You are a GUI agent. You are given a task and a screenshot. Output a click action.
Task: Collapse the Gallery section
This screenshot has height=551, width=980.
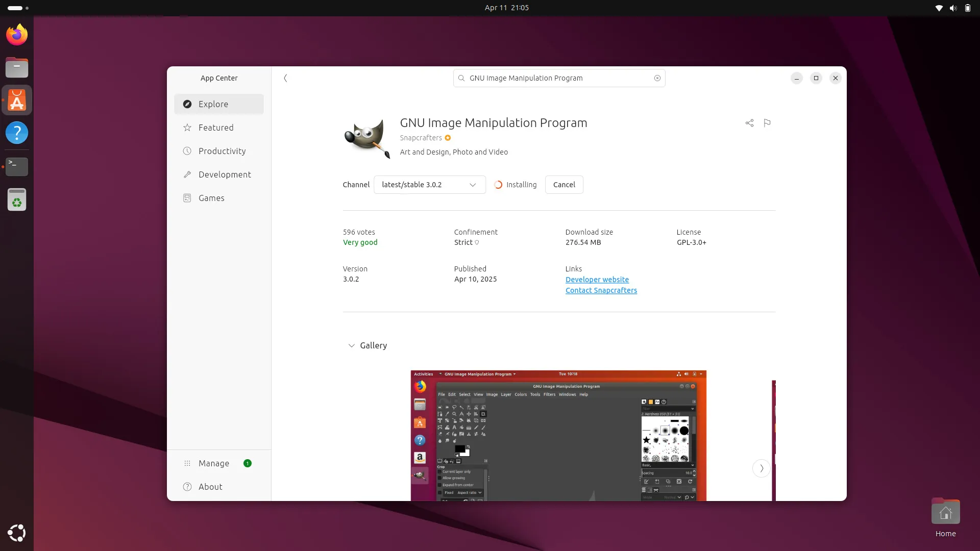tap(351, 346)
